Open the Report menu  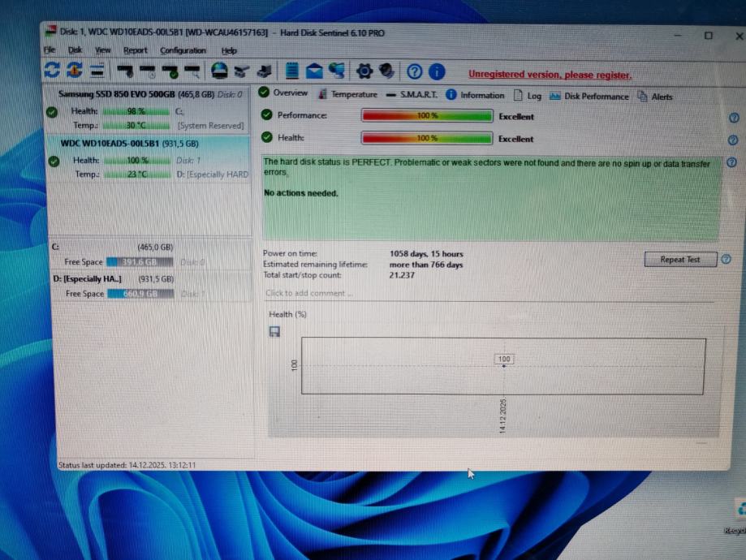[x=135, y=50]
